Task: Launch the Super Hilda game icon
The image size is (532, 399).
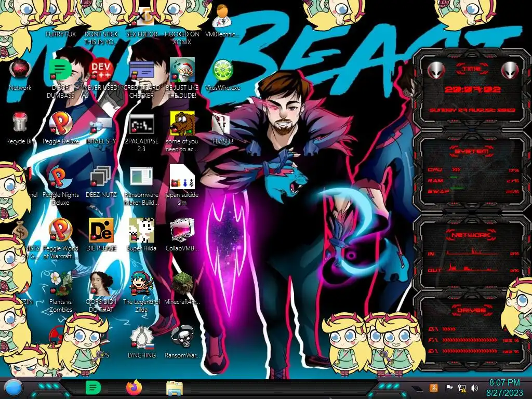Action: pyautogui.click(x=141, y=235)
